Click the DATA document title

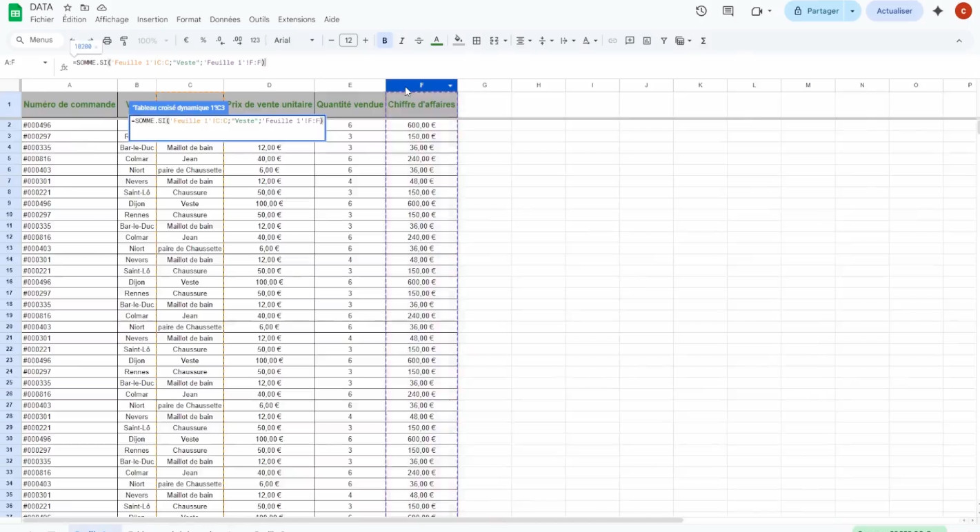point(41,7)
